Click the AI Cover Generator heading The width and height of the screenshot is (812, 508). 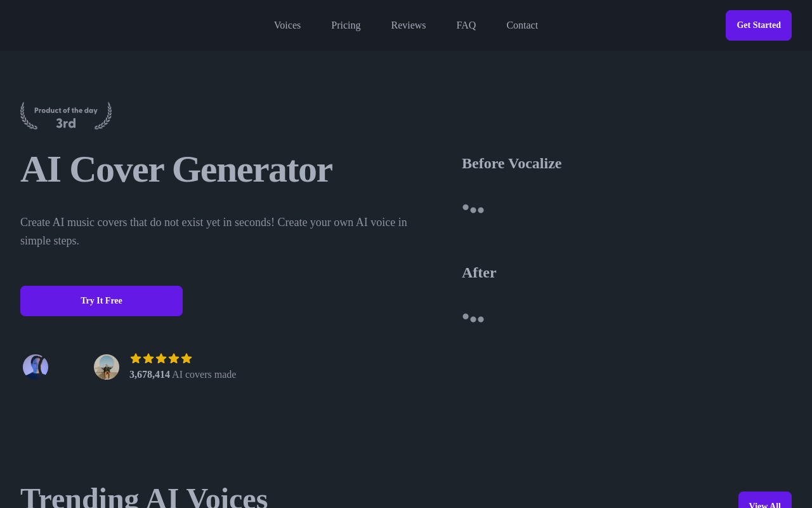(x=176, y=170)
